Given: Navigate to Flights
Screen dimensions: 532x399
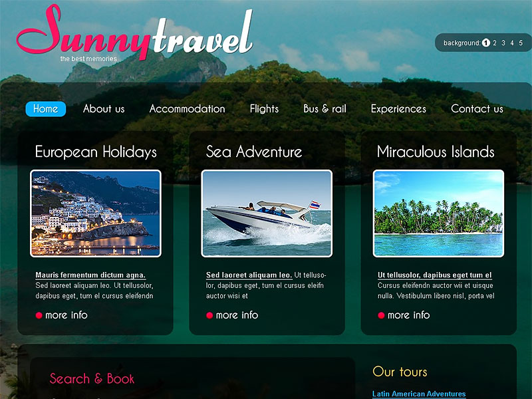Looking at the screenshot, I should pos(264,109).
